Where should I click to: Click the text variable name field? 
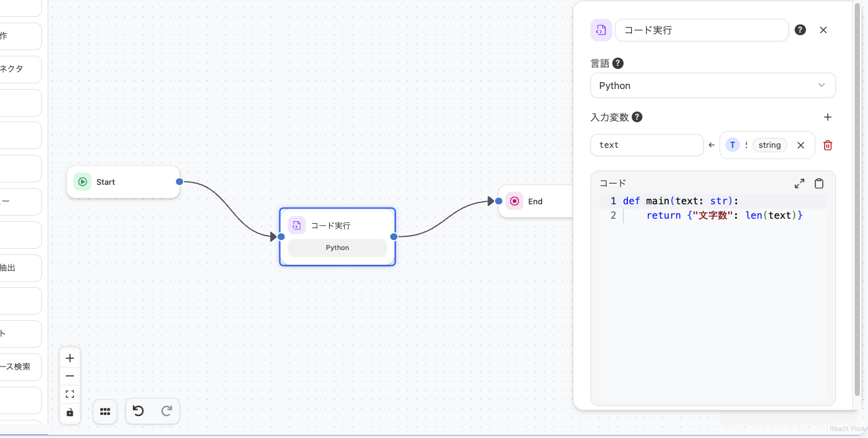click(647, 145)
